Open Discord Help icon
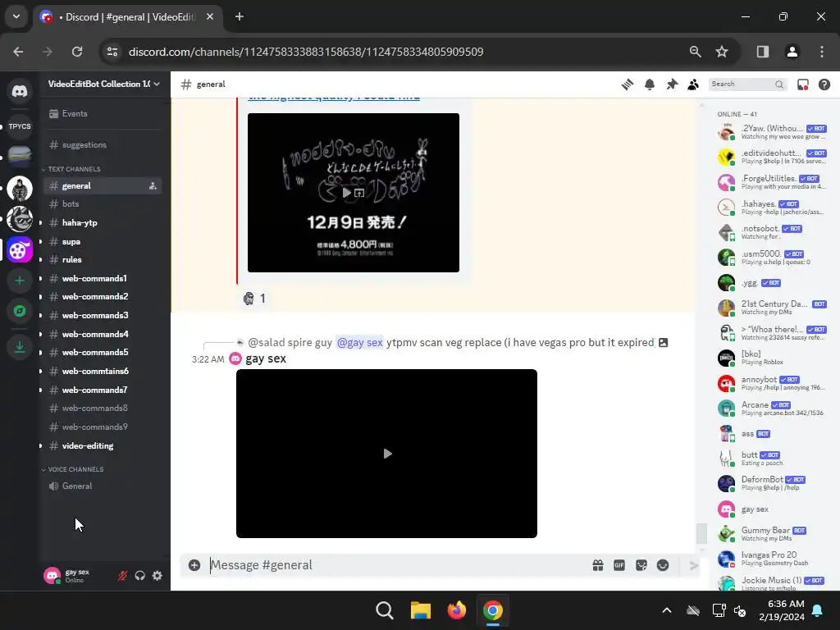 (824, 84)
